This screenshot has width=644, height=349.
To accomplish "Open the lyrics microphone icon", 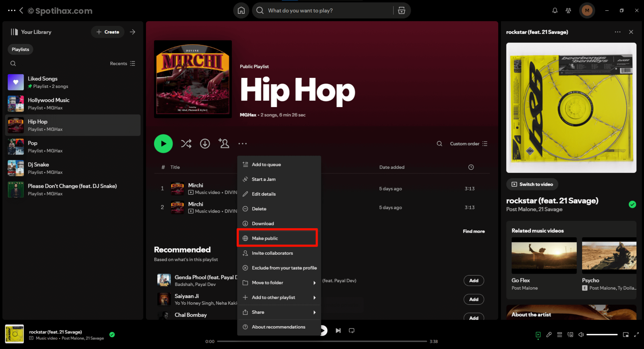I will 549,335.
